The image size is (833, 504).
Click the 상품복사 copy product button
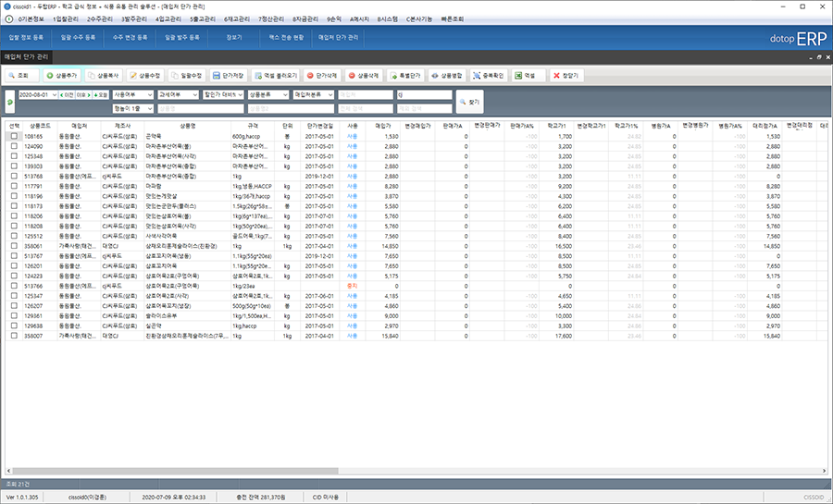pyautogui.click(x=104, y=75)
